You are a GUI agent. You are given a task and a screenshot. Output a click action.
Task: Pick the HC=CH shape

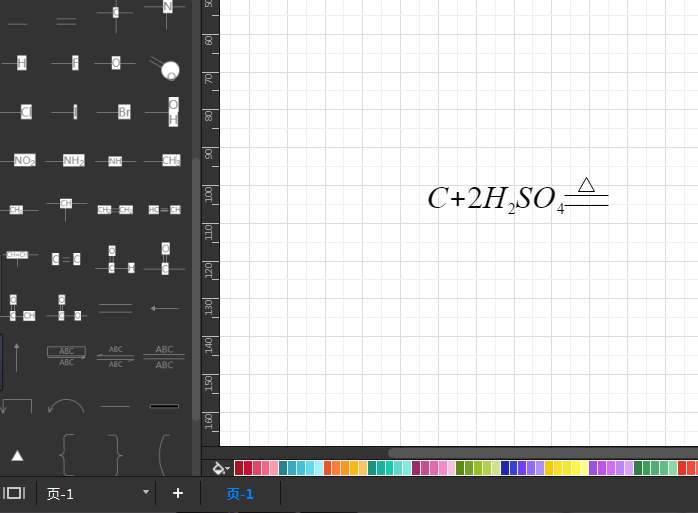pyautogui.click(x=164, y=210)
